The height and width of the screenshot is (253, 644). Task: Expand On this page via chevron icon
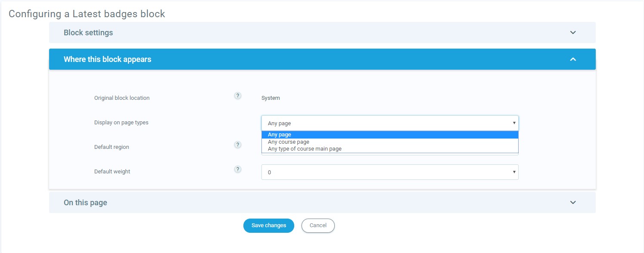coord(572,203)
